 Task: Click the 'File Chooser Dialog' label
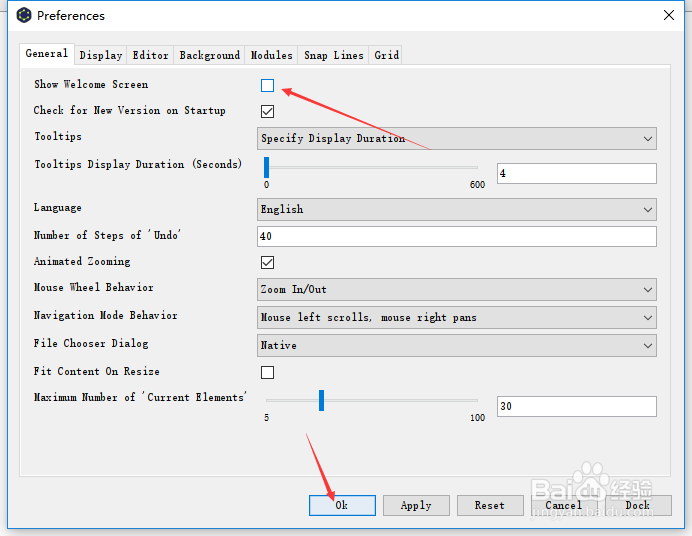tap(91, 343)
